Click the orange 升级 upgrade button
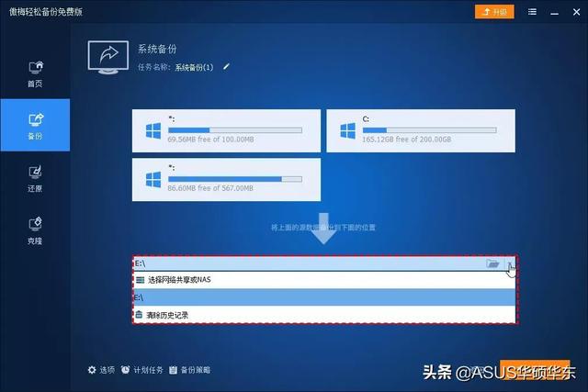The width and height of the screenshot is (588, 392). pos(494,12)
